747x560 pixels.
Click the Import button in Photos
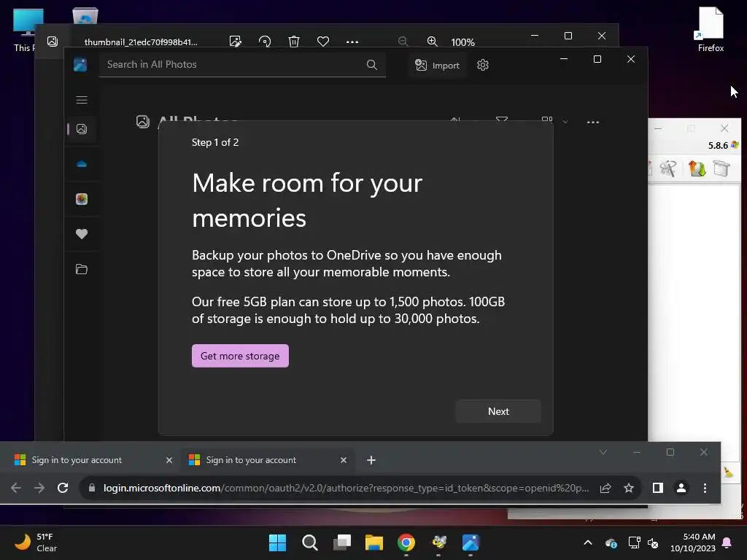tap(438, 65)
